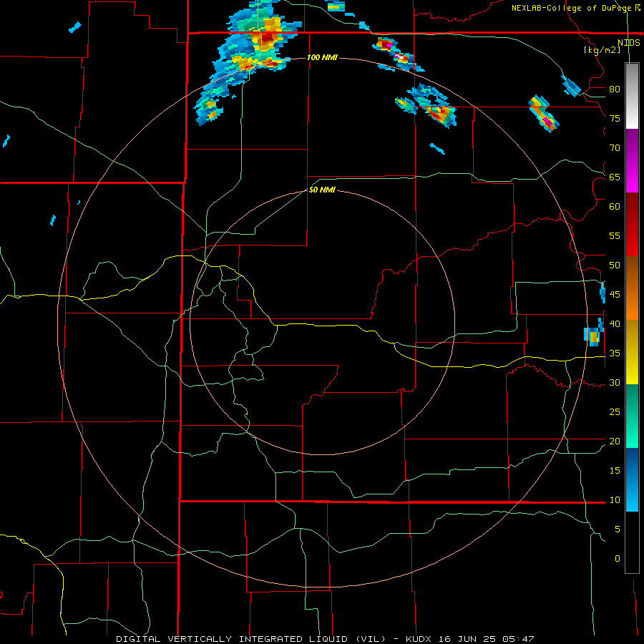Click the 30 value on the VIL scale
This screenshot has width=644, height=644.
point(615,382)
